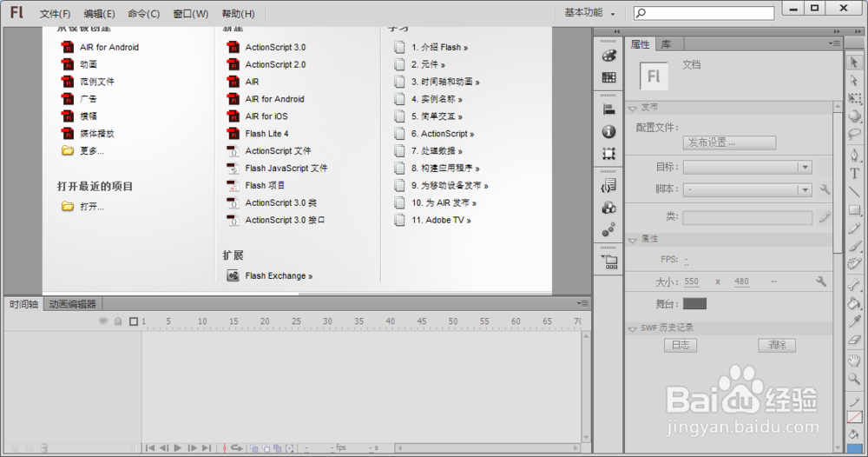Toggle show or hide all layers eye
Viewport: 868px width, 457px height.
(103, 321)
